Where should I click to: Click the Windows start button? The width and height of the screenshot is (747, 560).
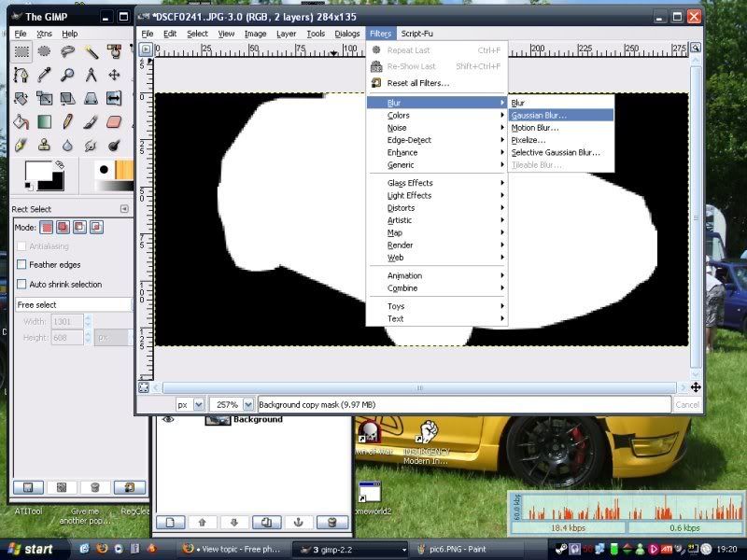pyautogui.click(x=32, y=549)
